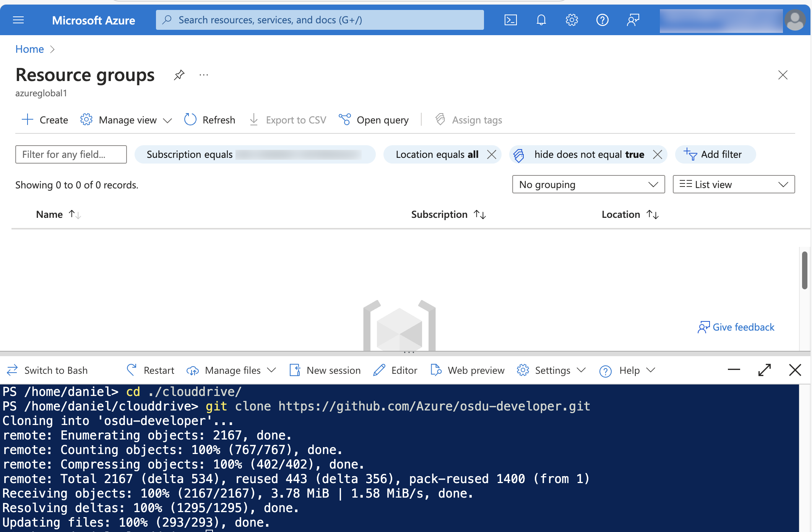Image resolution: width=812 pixels, height=532 pixels.
Task: Click the Give feedback icon
Action: [x=708, y=326]
